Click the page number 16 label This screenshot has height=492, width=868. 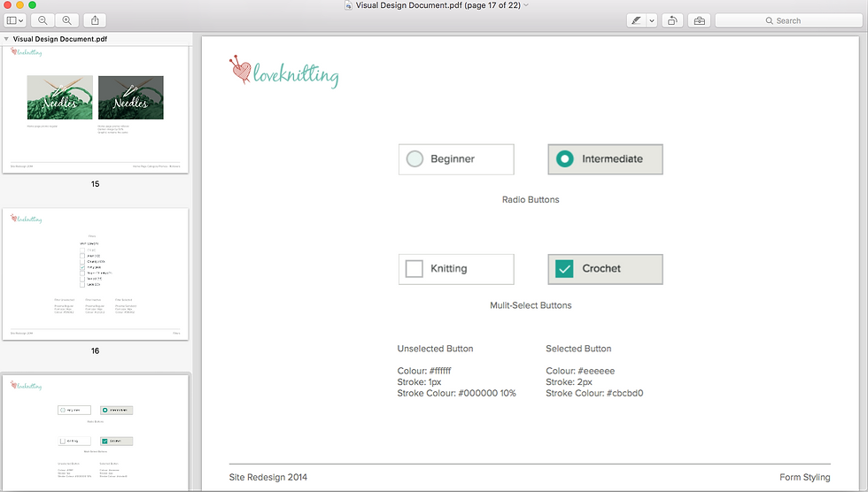click(96, 351)
